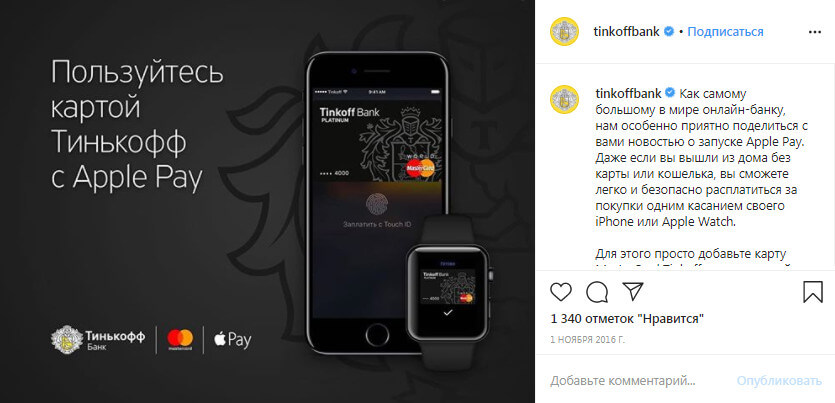The width and height of the screenshot is (835, 403).
Task: Open the tinkoffbank username link in the caption
Action: coord(628,94)
